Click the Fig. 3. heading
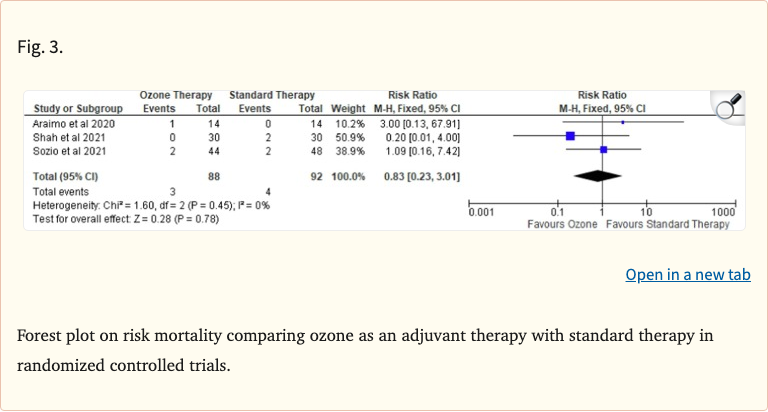The image size is (768, 412). tap(40, 46)
